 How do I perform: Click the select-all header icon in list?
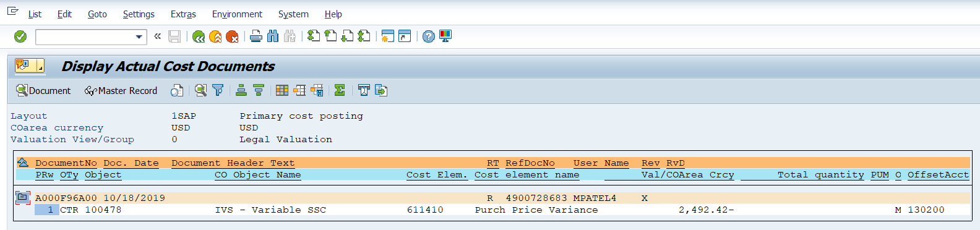click(x=22, y=163)
